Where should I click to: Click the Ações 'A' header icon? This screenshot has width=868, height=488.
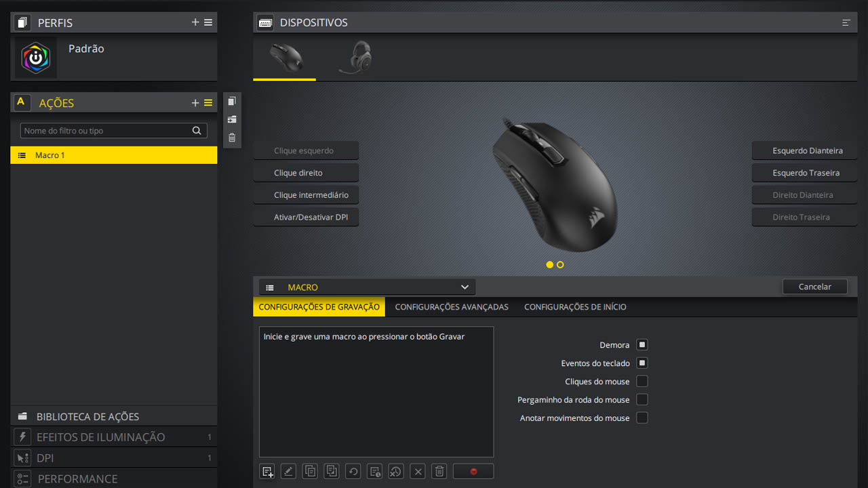tap(21, 102)
